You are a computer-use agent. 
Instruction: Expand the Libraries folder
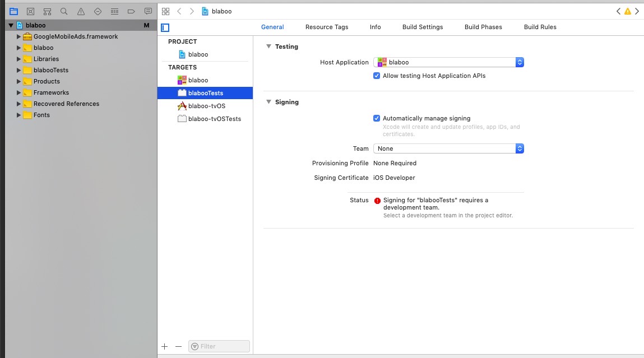coord(18,59)
